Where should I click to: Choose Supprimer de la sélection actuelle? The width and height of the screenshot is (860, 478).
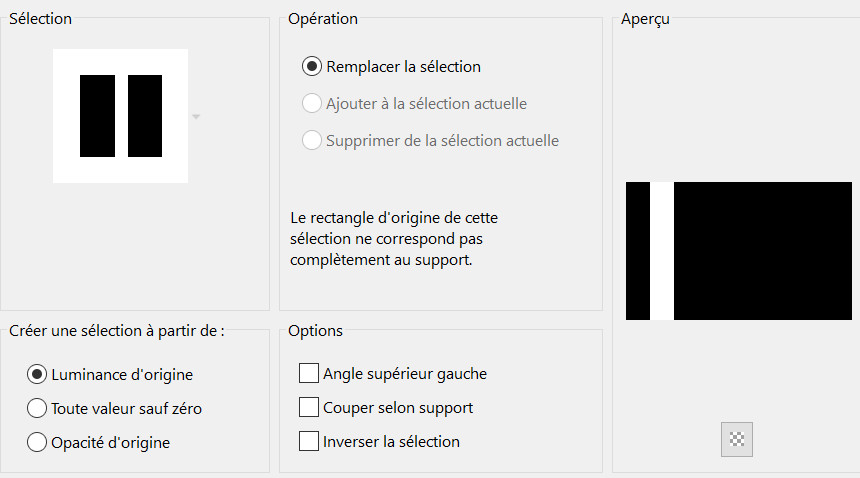click(x=312, y=141)
